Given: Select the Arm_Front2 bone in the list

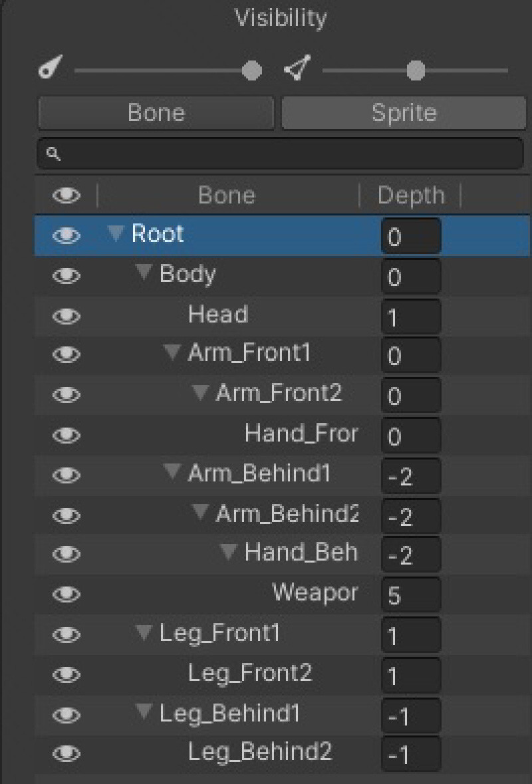Looking at the screenshot, I should (x=279, y=394).
